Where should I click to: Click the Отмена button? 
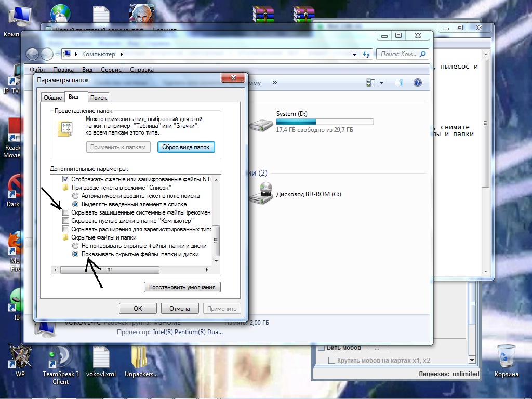(179, 309)
